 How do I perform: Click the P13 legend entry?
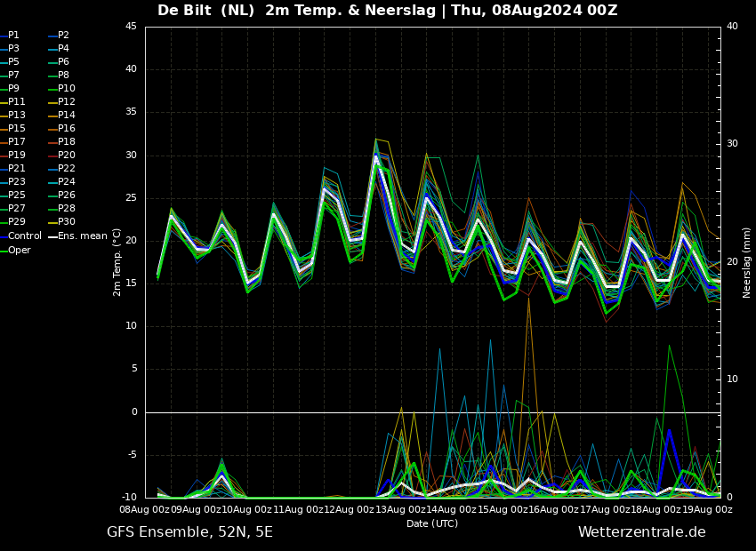(x=13, y=116)
